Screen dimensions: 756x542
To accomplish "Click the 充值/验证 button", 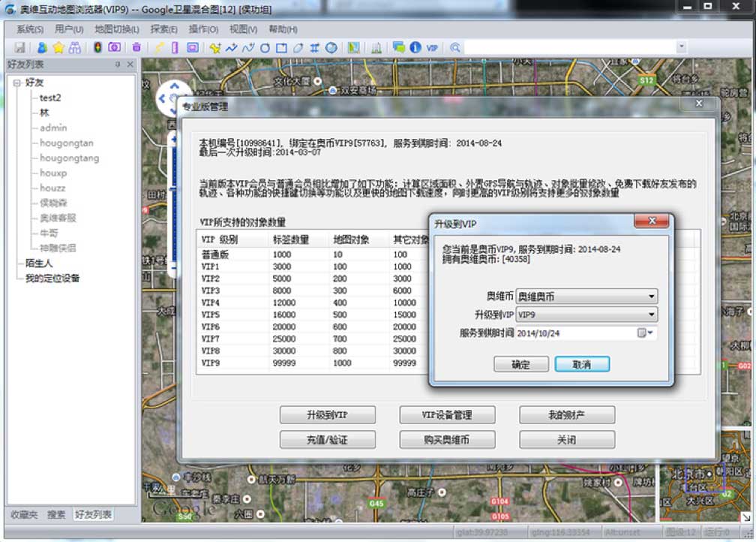I will coord(327,440).
